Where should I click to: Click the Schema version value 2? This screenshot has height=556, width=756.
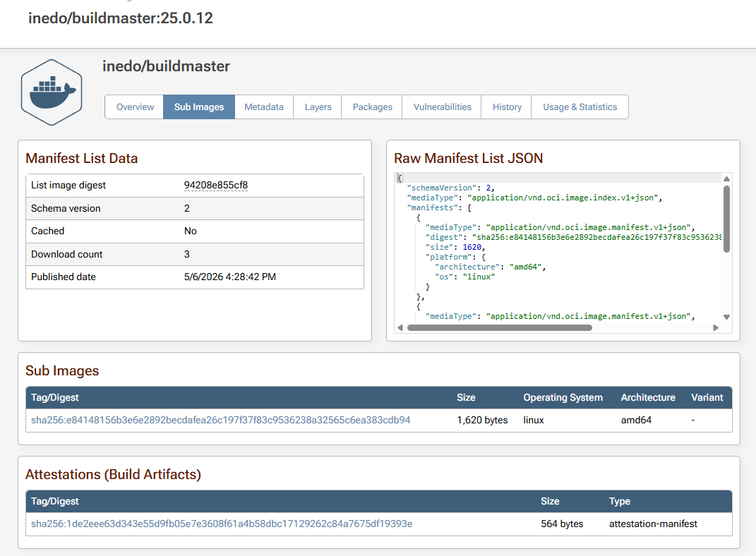pyautogui.click(x=186, y=209)
